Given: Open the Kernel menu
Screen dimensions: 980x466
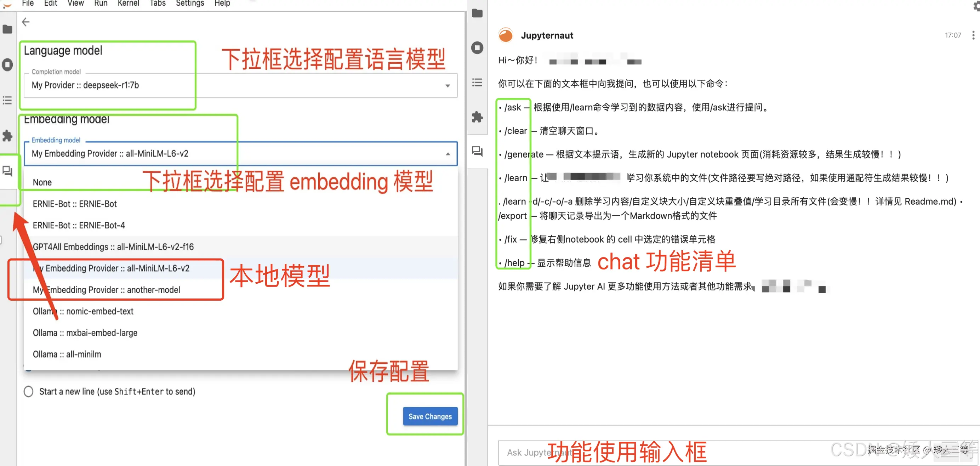Looking at the screenshot, I should pyautogui.click(x=128, y=4).
